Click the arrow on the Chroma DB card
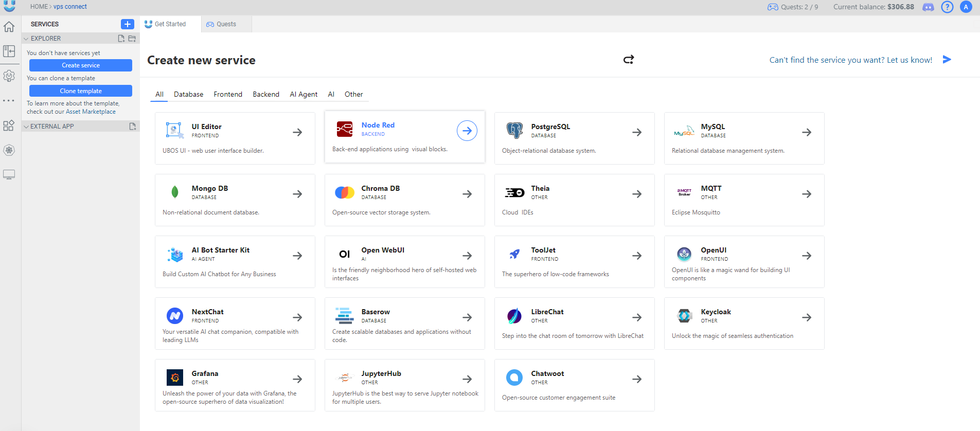This screenshot has width=980, height=431. (467, 194)
